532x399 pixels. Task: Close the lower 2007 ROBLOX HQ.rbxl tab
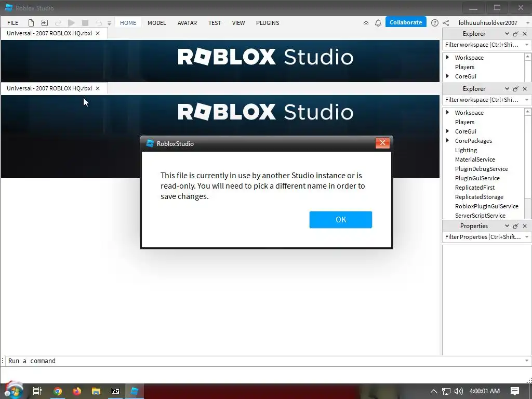[x=98, y=88]
